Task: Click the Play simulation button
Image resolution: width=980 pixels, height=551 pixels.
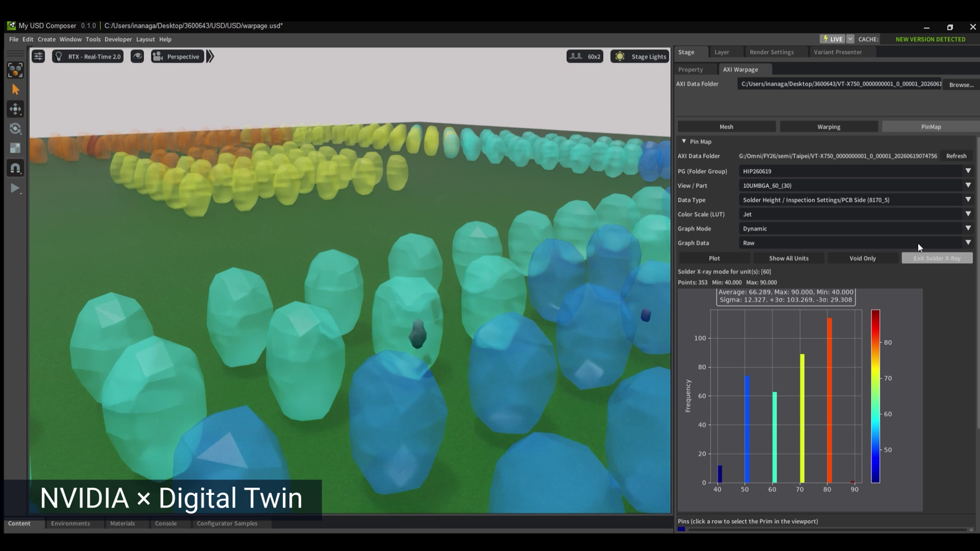Action: click(x=15, y=188)
